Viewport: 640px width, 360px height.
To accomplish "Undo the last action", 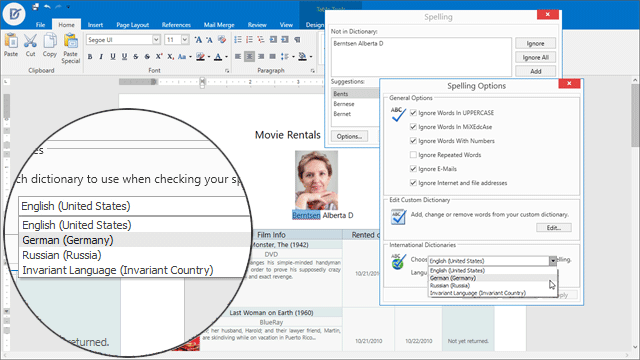I will click(47, 7).
